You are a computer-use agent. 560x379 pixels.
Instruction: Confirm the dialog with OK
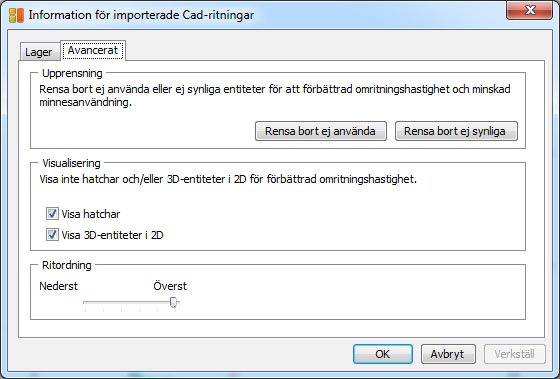(x=383, y=354)
